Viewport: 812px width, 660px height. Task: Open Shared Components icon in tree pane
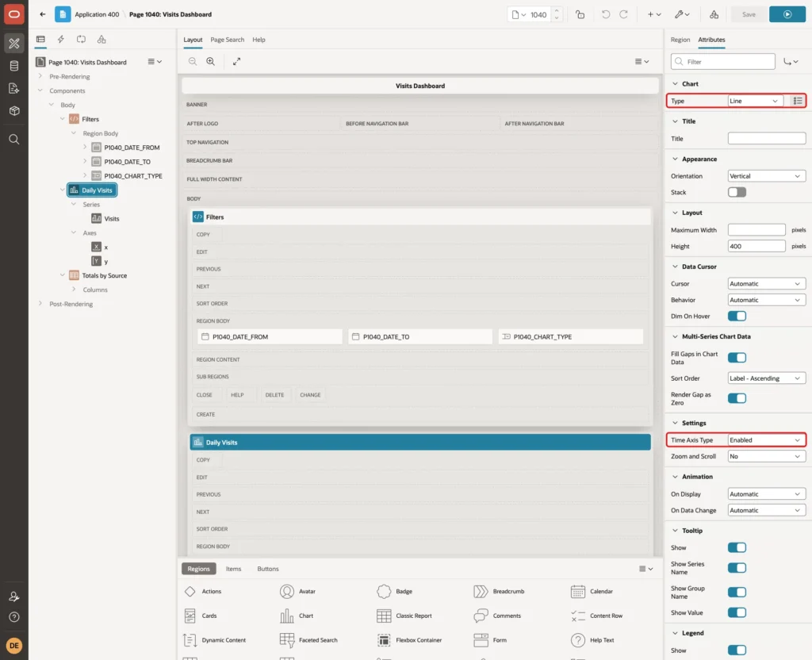click(101, 40)
